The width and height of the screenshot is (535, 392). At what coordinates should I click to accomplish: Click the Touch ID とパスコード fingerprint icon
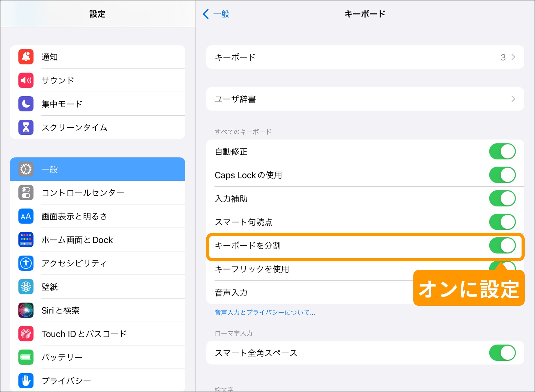26,334
